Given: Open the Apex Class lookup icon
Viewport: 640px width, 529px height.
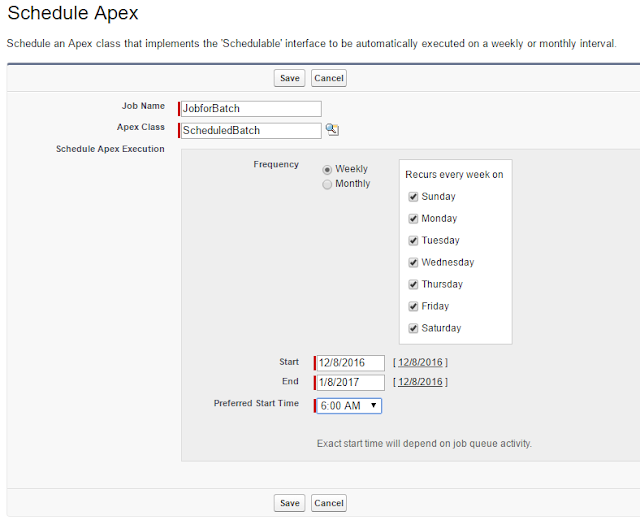Looking at the screenshot, I should 333,130.
